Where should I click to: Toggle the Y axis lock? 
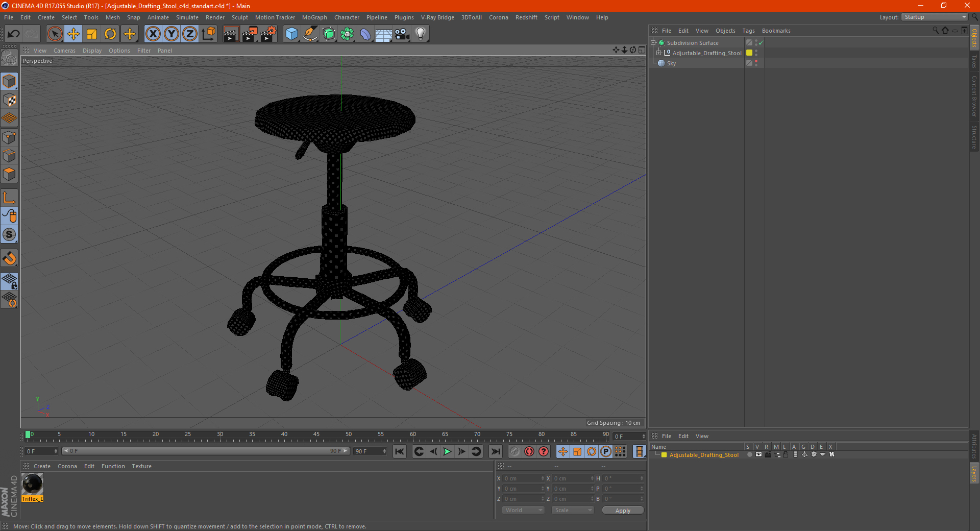point(171,34)
